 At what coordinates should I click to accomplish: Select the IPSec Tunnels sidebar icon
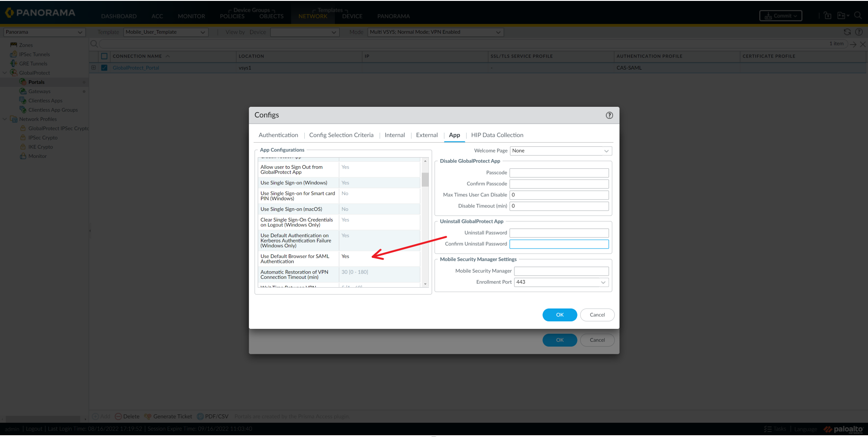(x=14, y=54)
